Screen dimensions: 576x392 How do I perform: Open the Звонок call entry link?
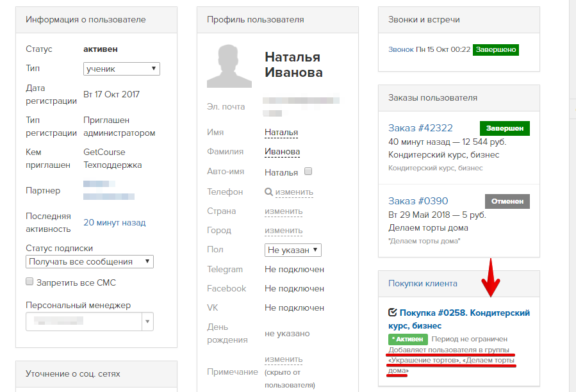click(401, 49)
